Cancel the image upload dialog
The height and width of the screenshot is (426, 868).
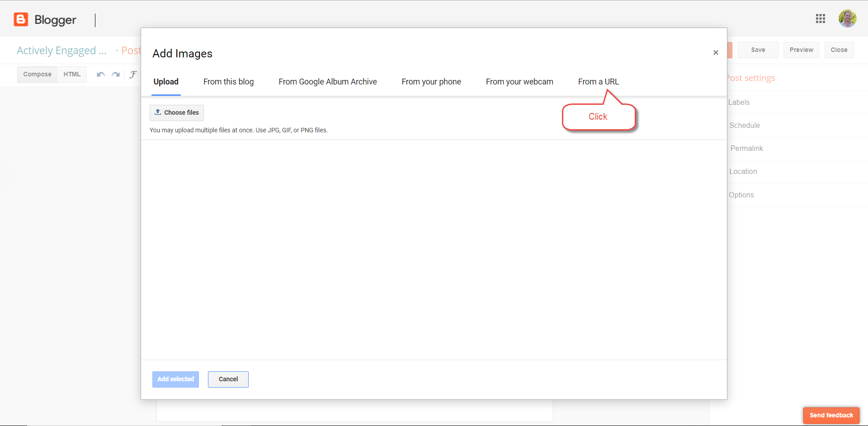point(228,379)
